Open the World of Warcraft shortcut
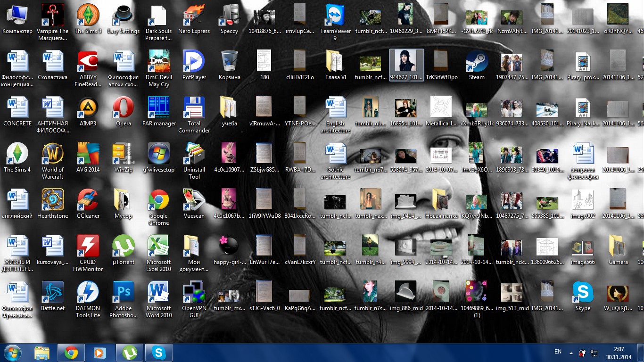Image resolution: width=644 pixels, height=362 pixels. tap(53, 154)
